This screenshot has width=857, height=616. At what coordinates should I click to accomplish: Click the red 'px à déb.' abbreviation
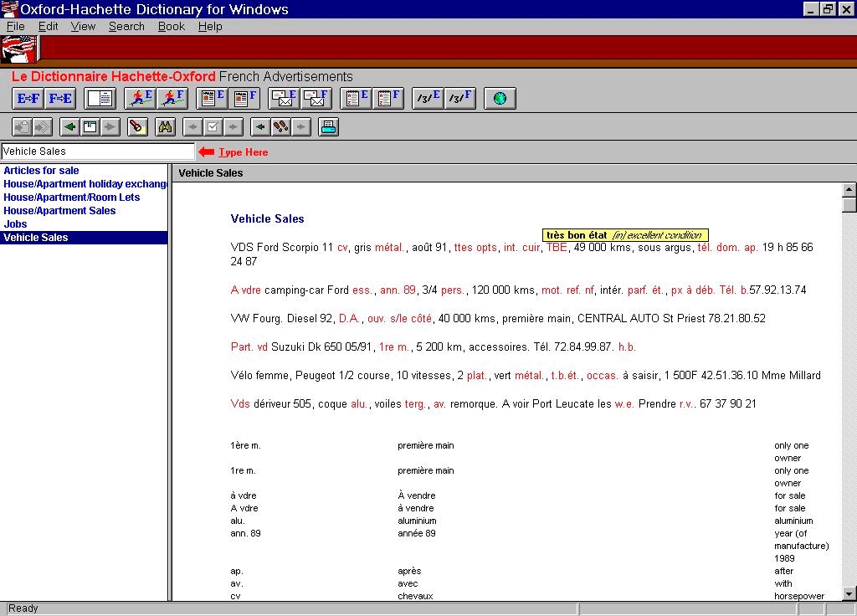click(691, 290)
